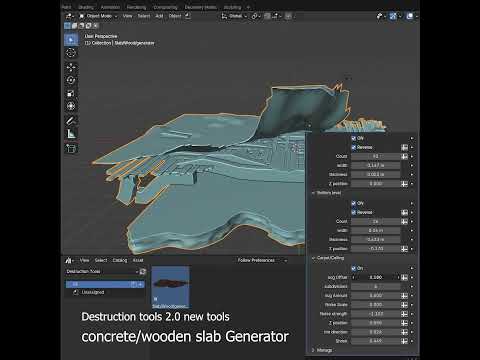Expand the Follow Preferences dropdown
Viewport: 480px width, 360px height.
point(262,260)
